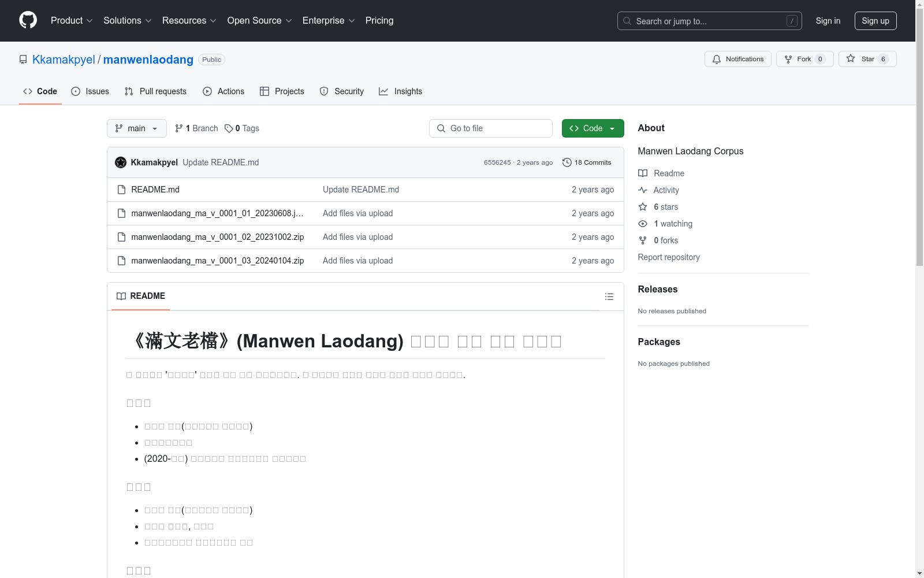Click the Sign up button
Image resolution: width=924 pixels, height=578 pixels.
[875, 21]
